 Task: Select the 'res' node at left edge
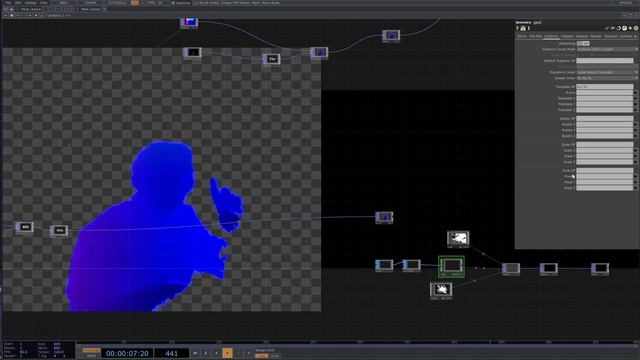(24, 227)
